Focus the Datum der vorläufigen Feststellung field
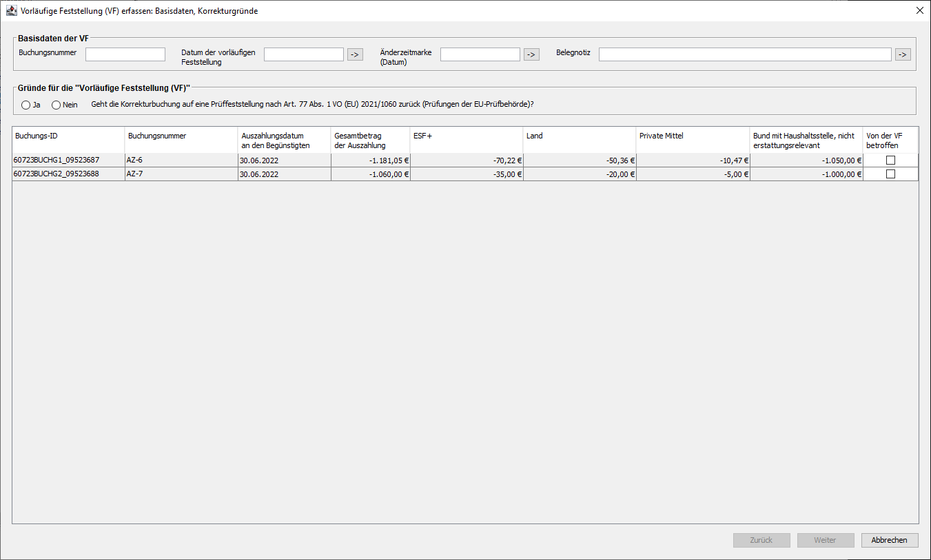 [x=304, y=54]
